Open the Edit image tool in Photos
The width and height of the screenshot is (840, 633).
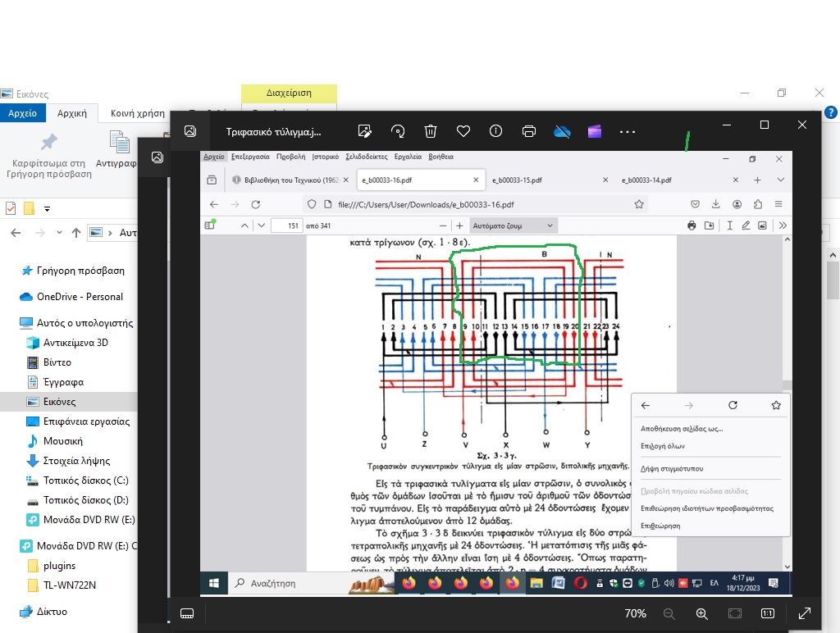[365, 131]
